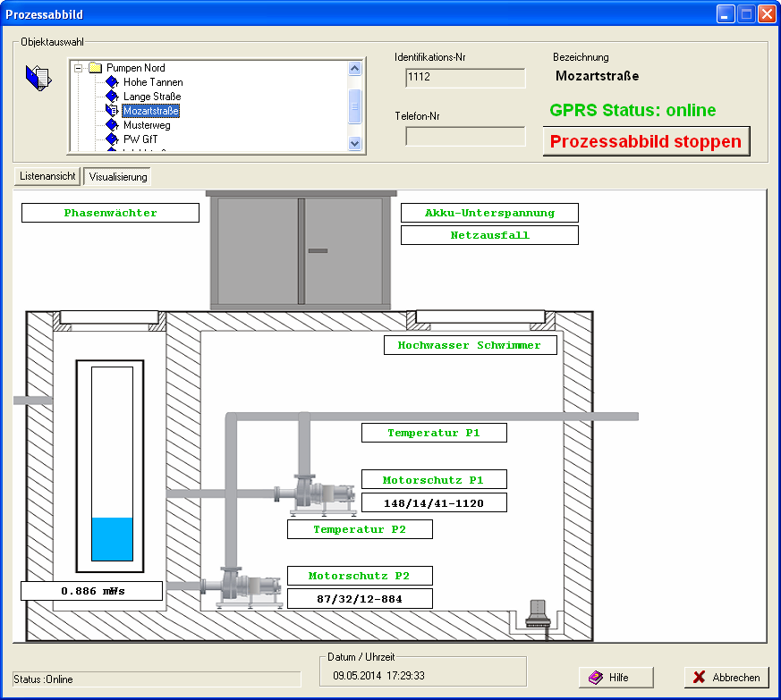
Task: Click the grey control cabinet graphic
Action: tap(301, 249)
